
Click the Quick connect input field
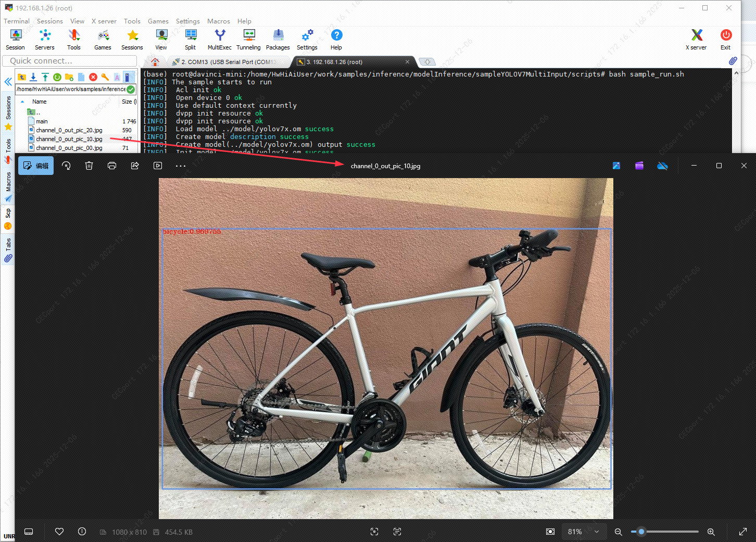coord(70,61)
